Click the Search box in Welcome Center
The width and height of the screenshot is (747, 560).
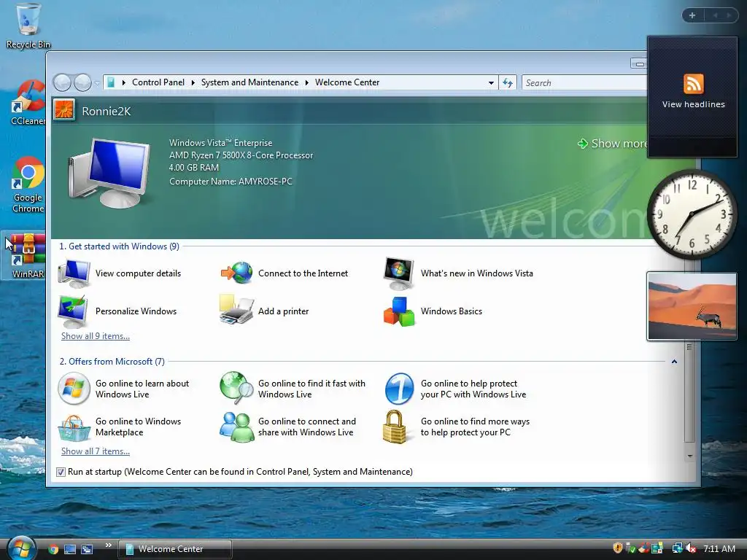584,83
